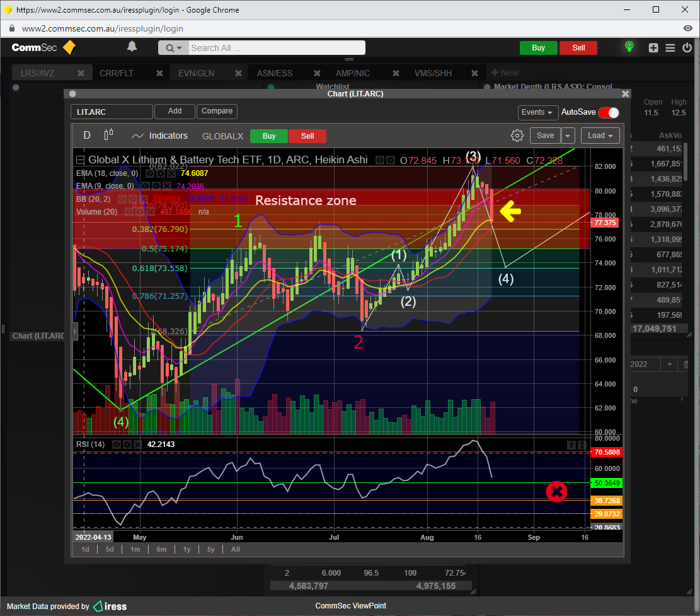Click the chart toolbar Buy button
Viewport: 700px width, 616px height.
click(269, 136)
